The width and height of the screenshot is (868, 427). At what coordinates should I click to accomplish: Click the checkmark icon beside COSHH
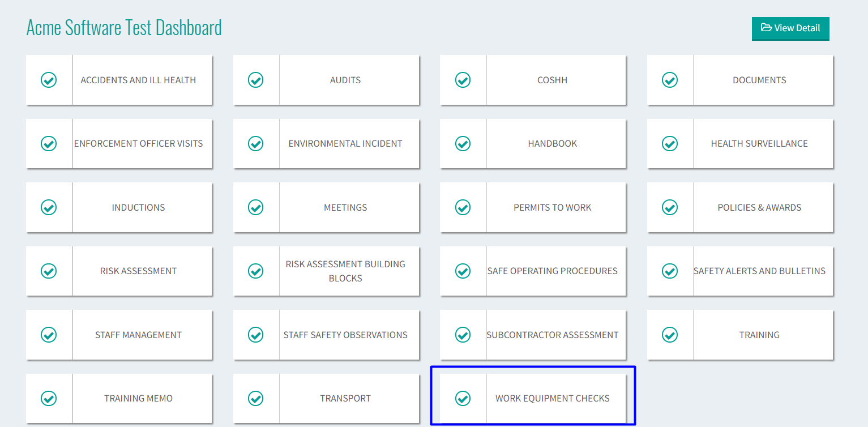click(463, 80)
